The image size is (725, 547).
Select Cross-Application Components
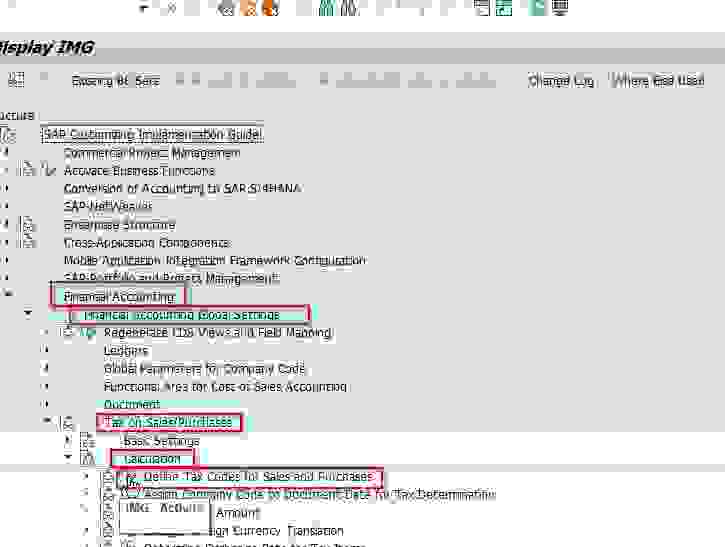point(147,243)
